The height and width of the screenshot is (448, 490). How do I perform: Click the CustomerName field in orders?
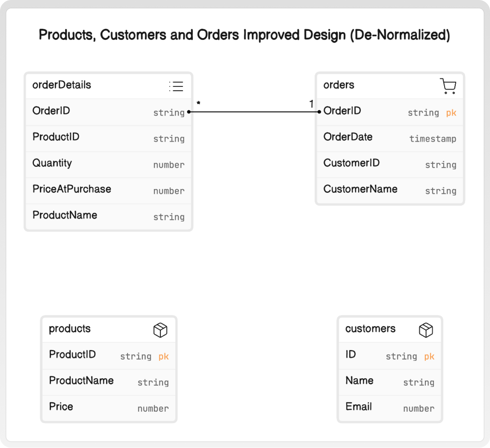coord(390,191)
